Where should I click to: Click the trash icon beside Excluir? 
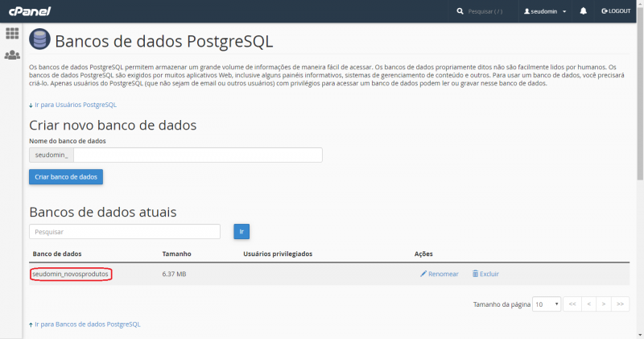475,274
